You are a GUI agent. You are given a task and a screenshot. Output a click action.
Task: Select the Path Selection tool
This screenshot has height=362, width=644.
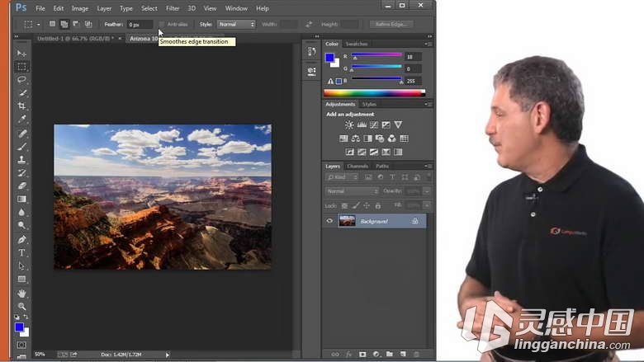[21, 266]
